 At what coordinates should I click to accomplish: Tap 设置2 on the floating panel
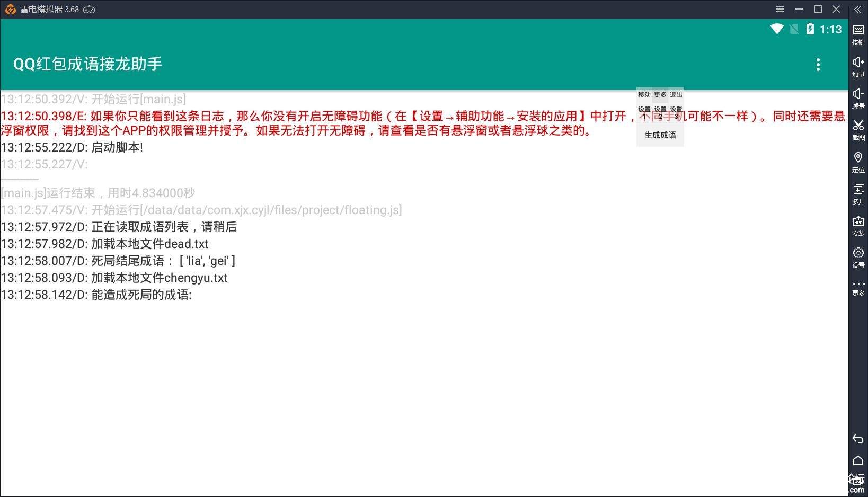(660, 112)
